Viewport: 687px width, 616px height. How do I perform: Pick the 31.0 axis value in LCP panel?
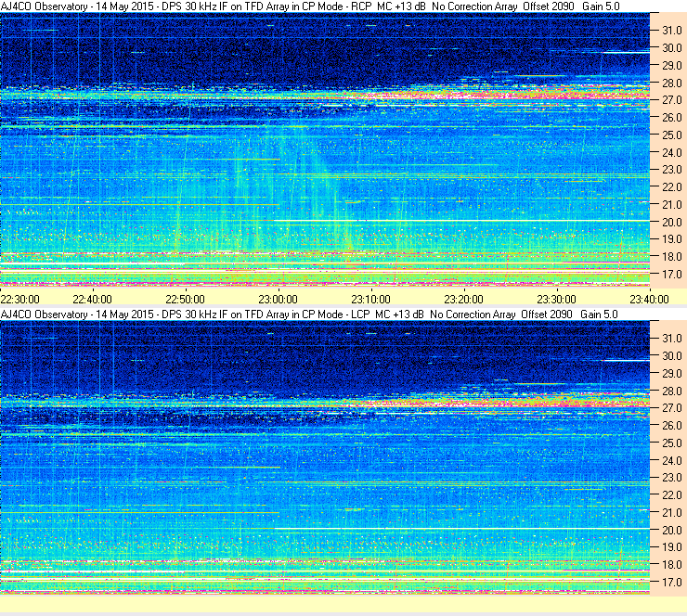pos(671,338)
